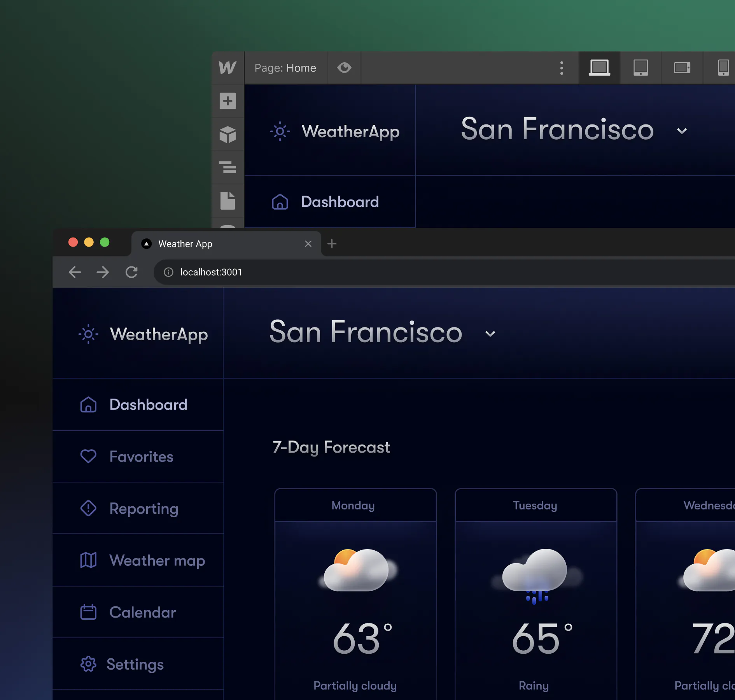Click the green fullscreen window button
The height and width of the screenshot is (700, 735).
click(x=105, y=242)
